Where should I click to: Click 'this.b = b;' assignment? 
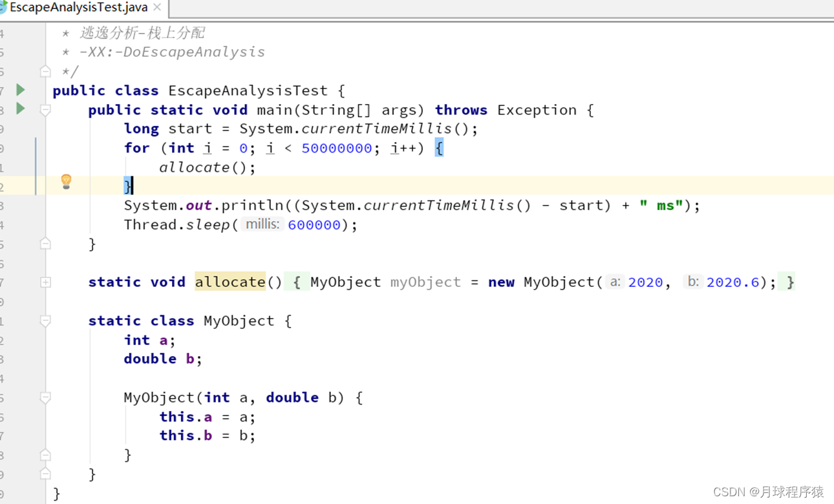[x=208, y=436]
